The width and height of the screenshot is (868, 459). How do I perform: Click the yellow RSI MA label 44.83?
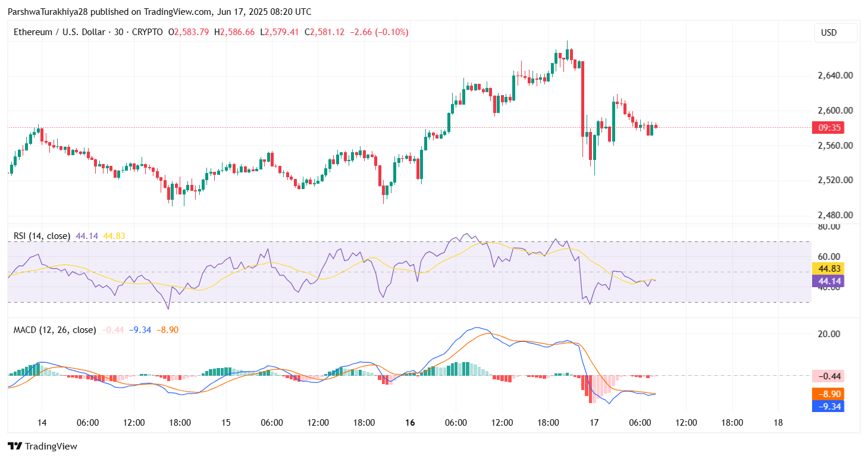(829, 269)
